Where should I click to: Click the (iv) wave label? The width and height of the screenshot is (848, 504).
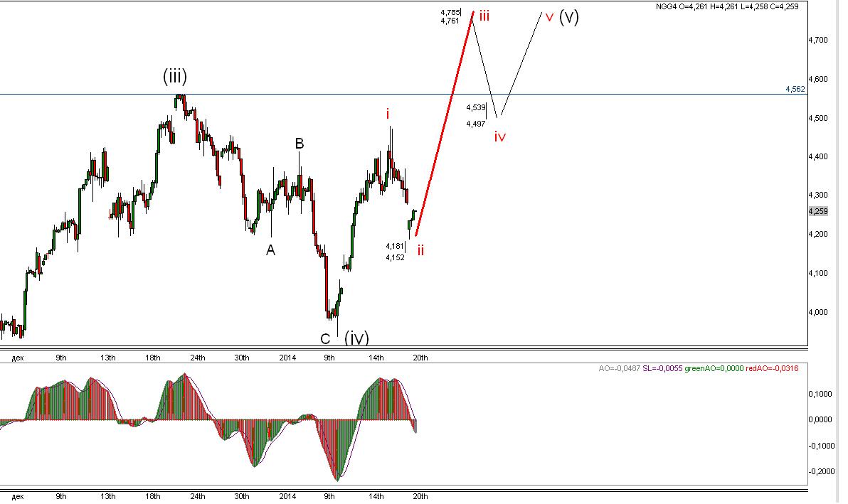tap(356, 338)
